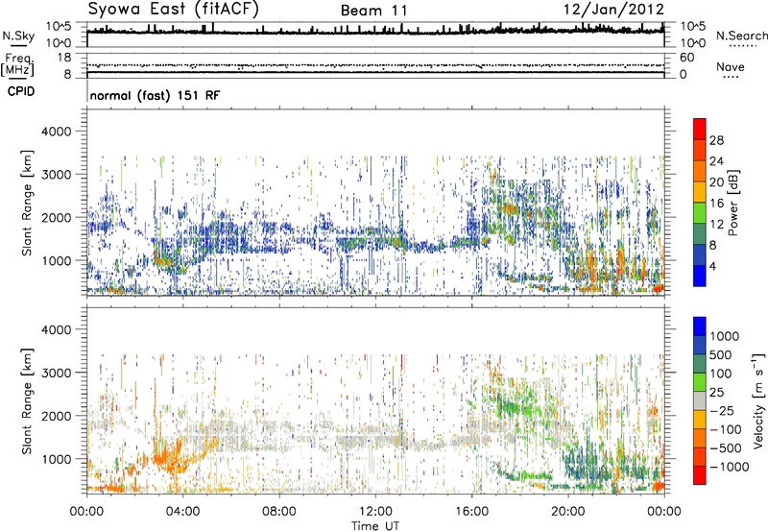Select the '3000' tick in the velocity panel
The height and width of the screenshot is (532, 768).
click(x=56, y=373)
